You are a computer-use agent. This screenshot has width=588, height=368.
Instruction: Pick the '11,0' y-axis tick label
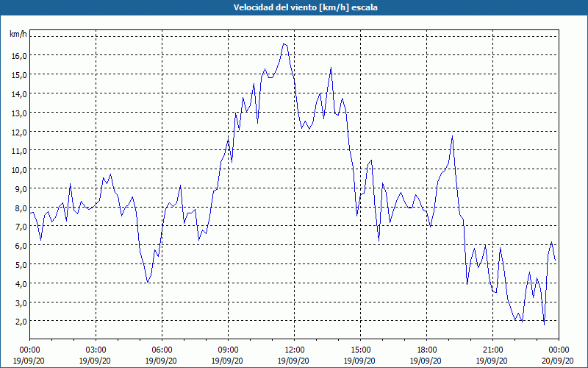[x=19, y=151]
